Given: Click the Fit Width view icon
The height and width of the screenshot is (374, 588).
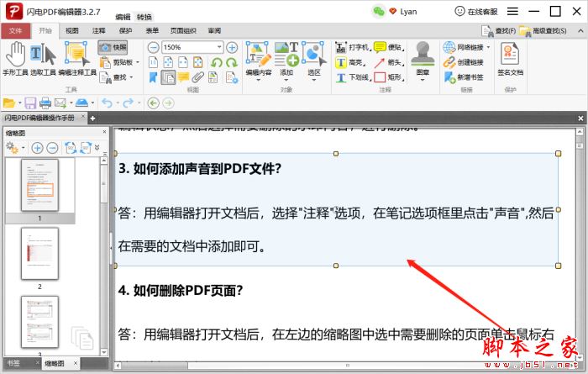Looking at the screenshot, I should pos(183,62).
